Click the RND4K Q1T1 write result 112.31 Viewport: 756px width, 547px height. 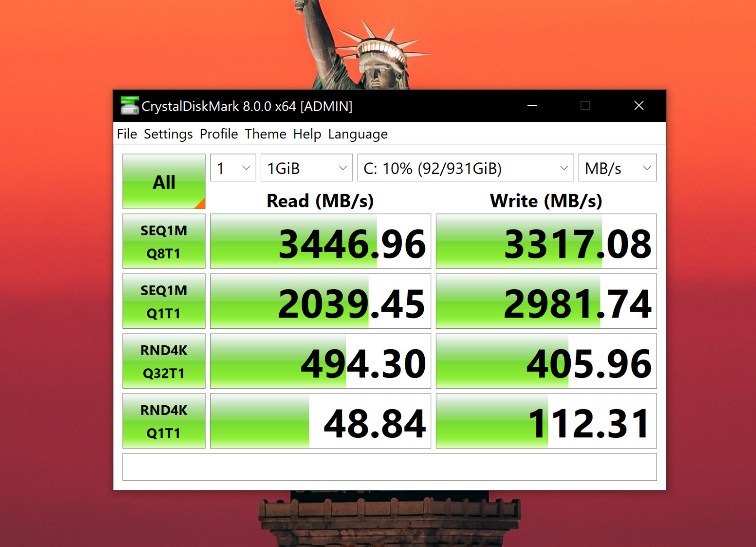(546, 421)
